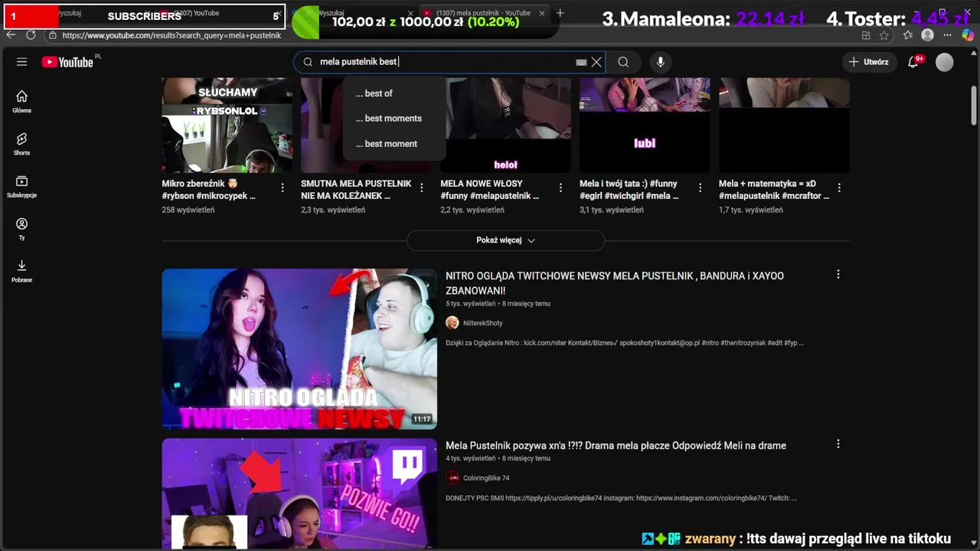Viewport: 980px width, 551px height.
Task: Open Pobrane downloads in the sidebar
Action: [x=21, y=271]
